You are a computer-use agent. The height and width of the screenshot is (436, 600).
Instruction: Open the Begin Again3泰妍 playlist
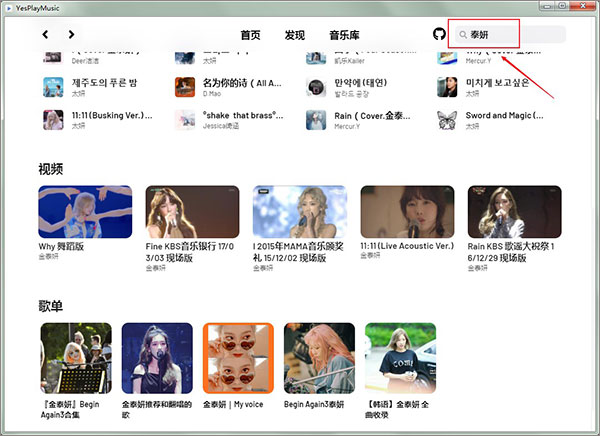[x=319, y=357]
